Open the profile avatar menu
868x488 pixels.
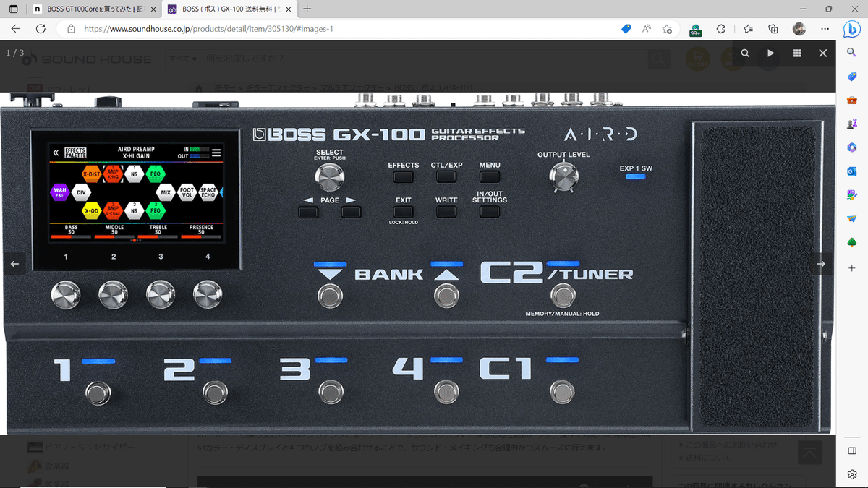click(x=799, y=29)
